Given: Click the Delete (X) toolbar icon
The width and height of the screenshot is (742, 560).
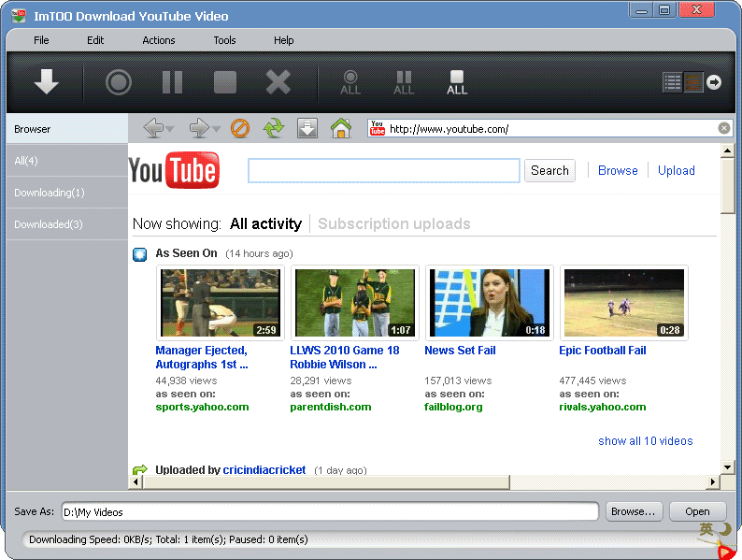Looking at the screenshot, I should (278, 82).
